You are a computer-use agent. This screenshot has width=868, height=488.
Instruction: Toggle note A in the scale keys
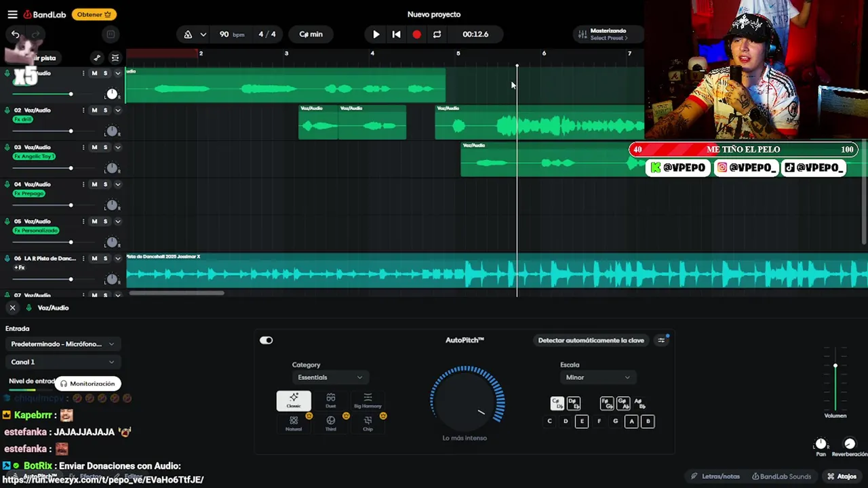coord(631,421)
